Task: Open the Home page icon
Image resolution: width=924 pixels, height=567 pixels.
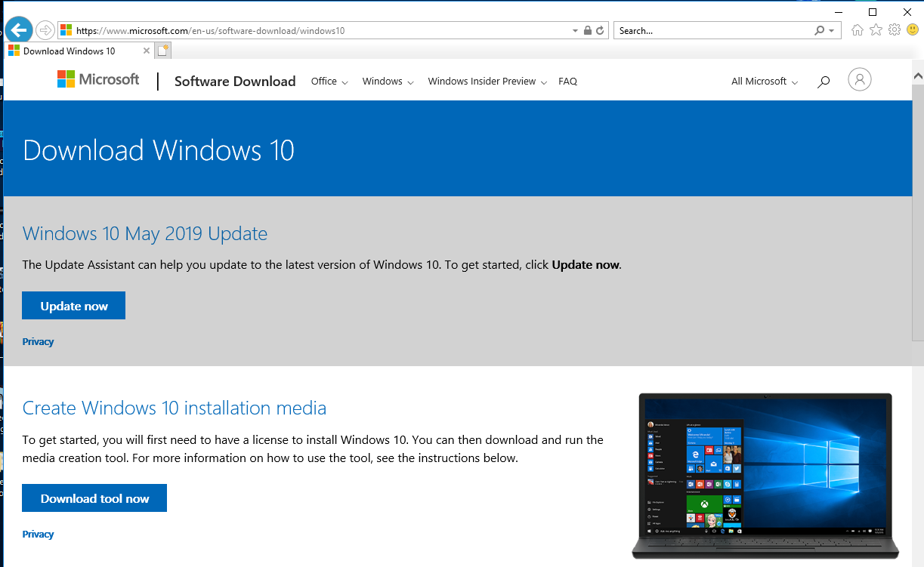Action: pyautogui.click(x=857, y=30)
